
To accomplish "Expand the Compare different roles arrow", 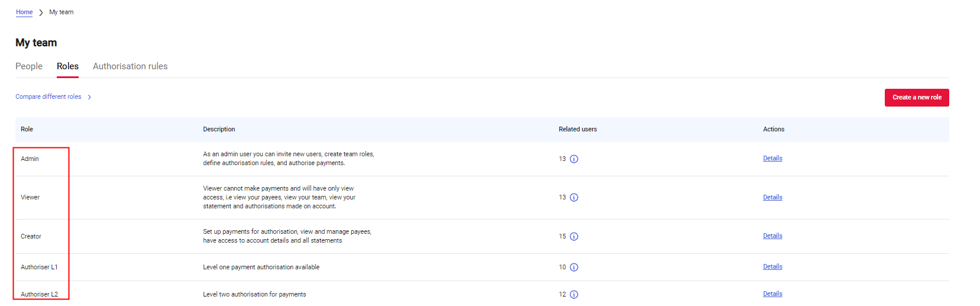I will click(89, 97).
